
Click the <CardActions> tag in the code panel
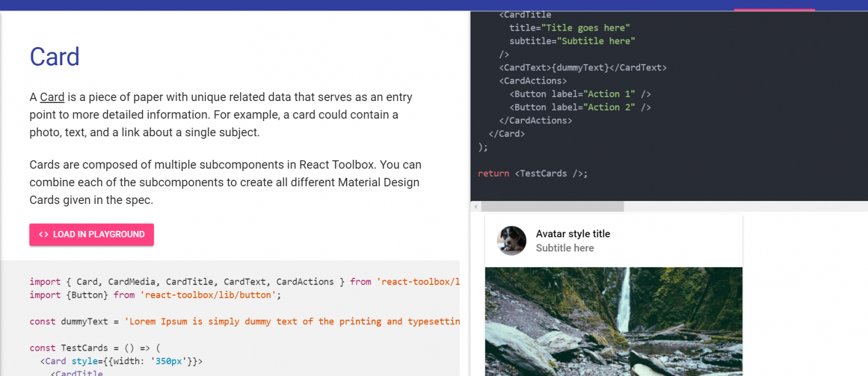tap(532, 80)
